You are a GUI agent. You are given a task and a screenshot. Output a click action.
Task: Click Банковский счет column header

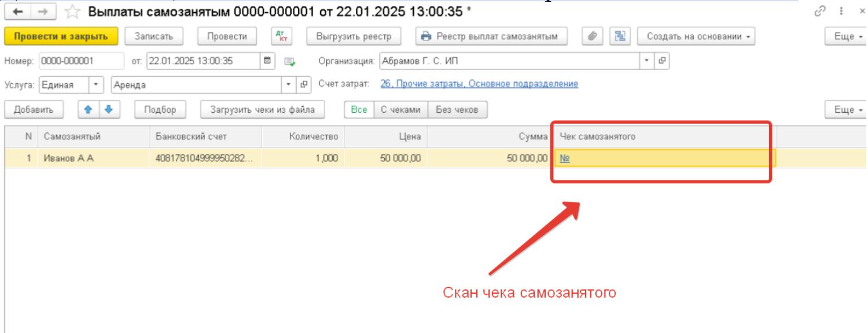pos(205,136)
